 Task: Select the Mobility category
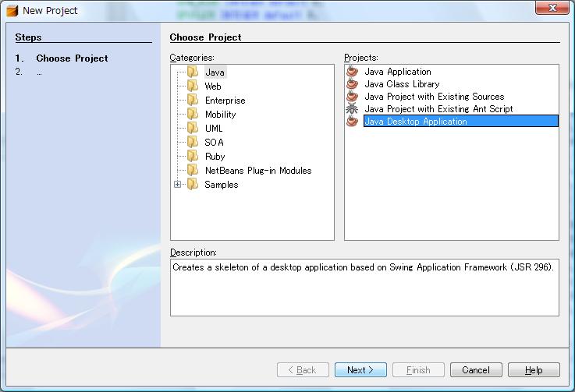pyautogui.click(x=220, y=115)
